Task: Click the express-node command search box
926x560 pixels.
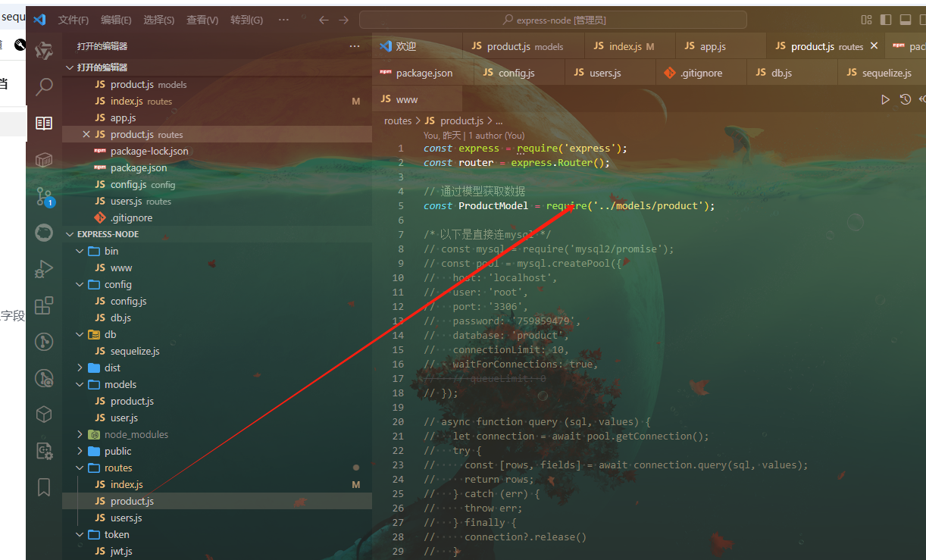Action: pos(553,20)
